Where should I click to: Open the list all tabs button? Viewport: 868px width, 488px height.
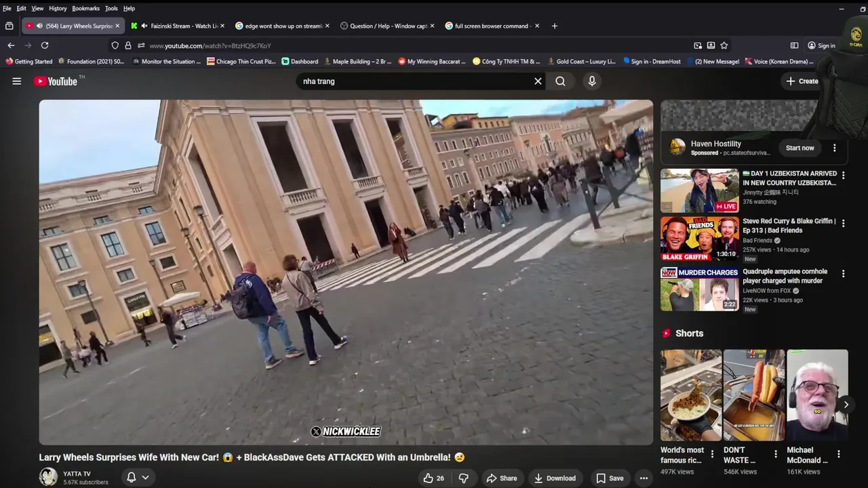click(9, 26)
